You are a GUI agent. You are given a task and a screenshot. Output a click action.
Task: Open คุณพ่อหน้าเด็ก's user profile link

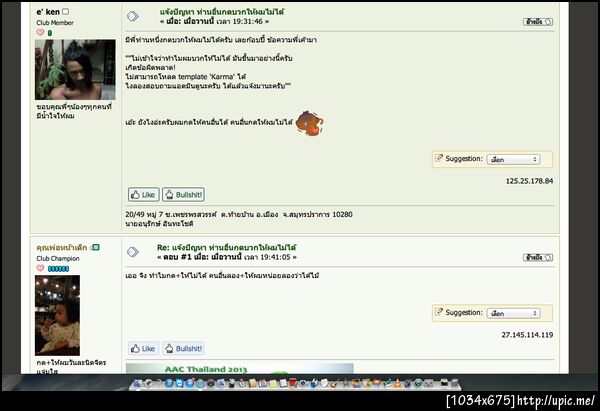[x=62, y=248]
